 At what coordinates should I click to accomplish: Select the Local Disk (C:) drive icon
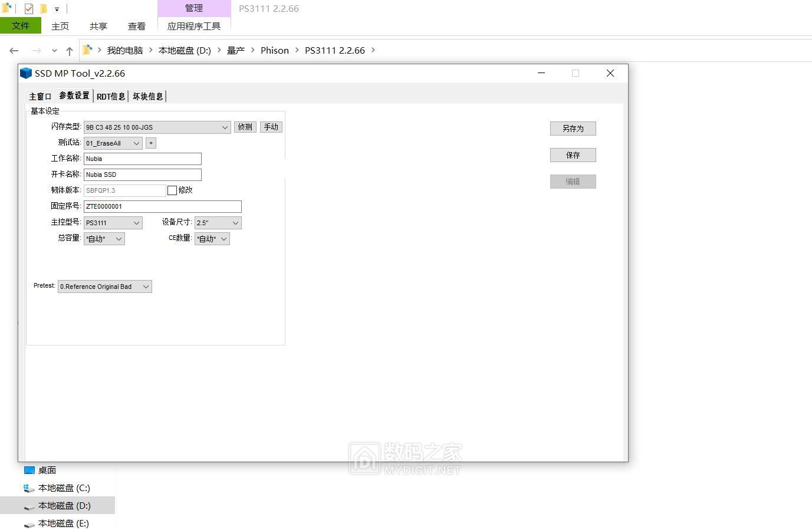click(x=29, y=488)
